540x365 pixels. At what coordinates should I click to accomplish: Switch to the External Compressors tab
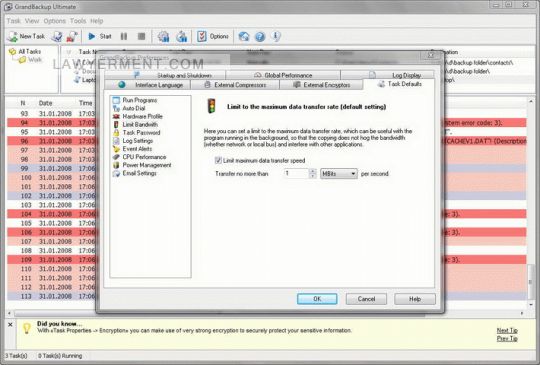(235, 85)
